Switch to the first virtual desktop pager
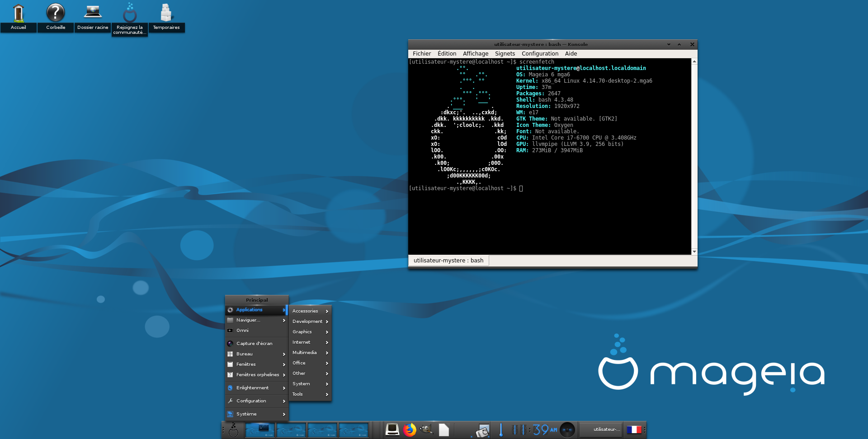This screenshot has height=439, width=868. 260,430
